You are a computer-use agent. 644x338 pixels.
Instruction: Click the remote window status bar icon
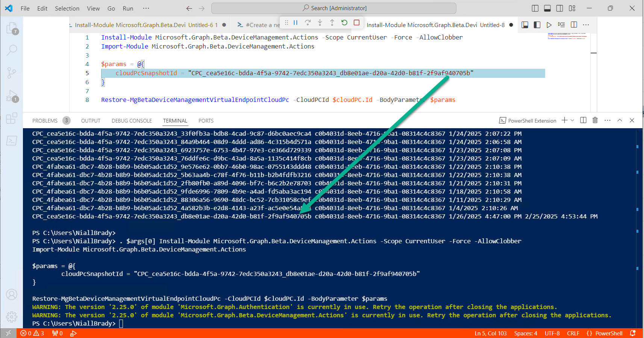(8, 333)
